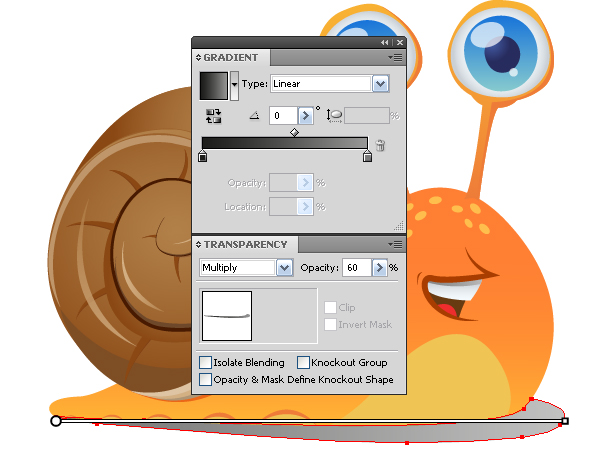
Task: Open the transparency Opacity slider arrow
Action: pyautogui.click(x=379, y=267)
